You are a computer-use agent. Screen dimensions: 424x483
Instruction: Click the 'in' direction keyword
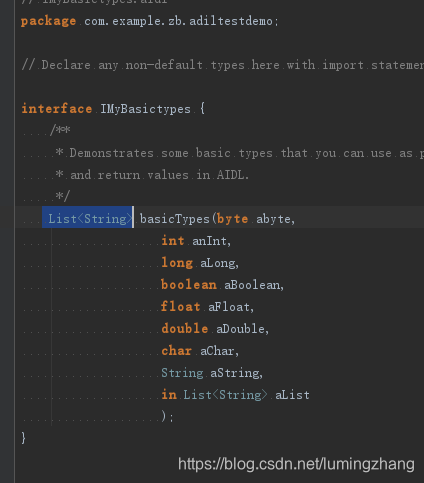tap(169, 395)
